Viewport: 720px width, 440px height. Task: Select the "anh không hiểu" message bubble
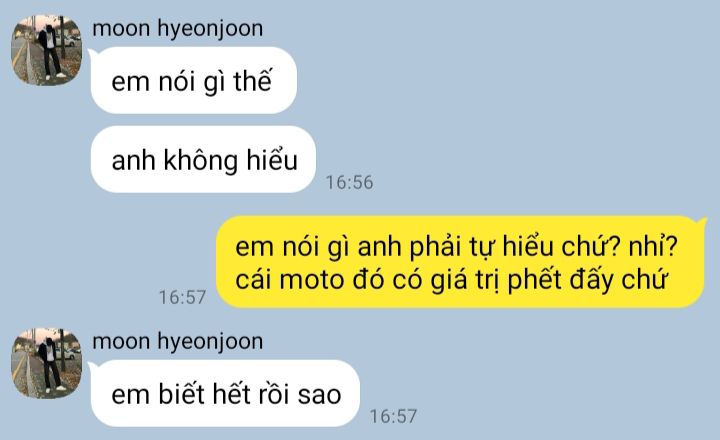203,159
